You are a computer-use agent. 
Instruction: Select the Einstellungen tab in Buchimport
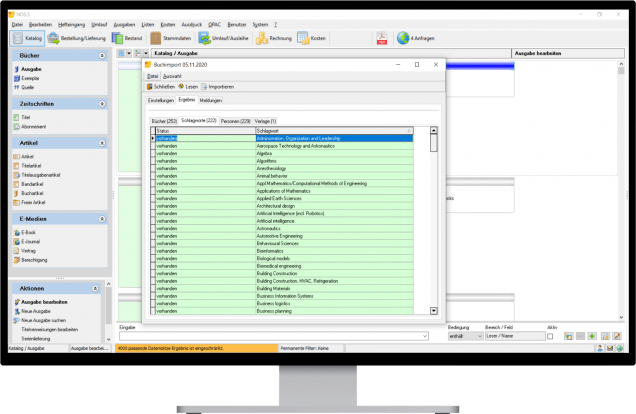click(x=161, y=100)
